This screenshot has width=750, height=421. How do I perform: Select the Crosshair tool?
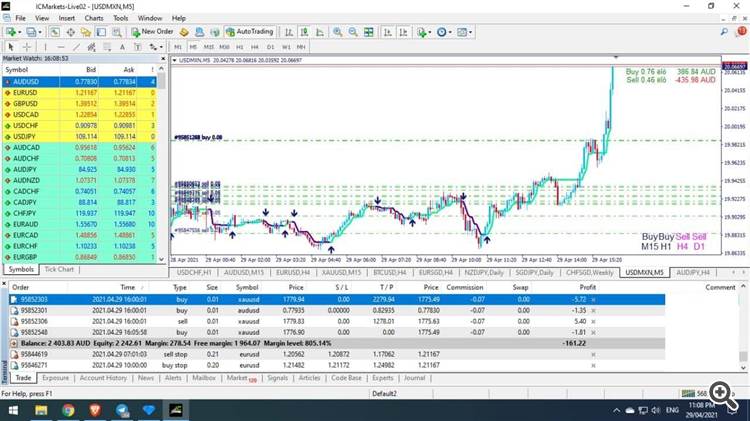(27, 47)
